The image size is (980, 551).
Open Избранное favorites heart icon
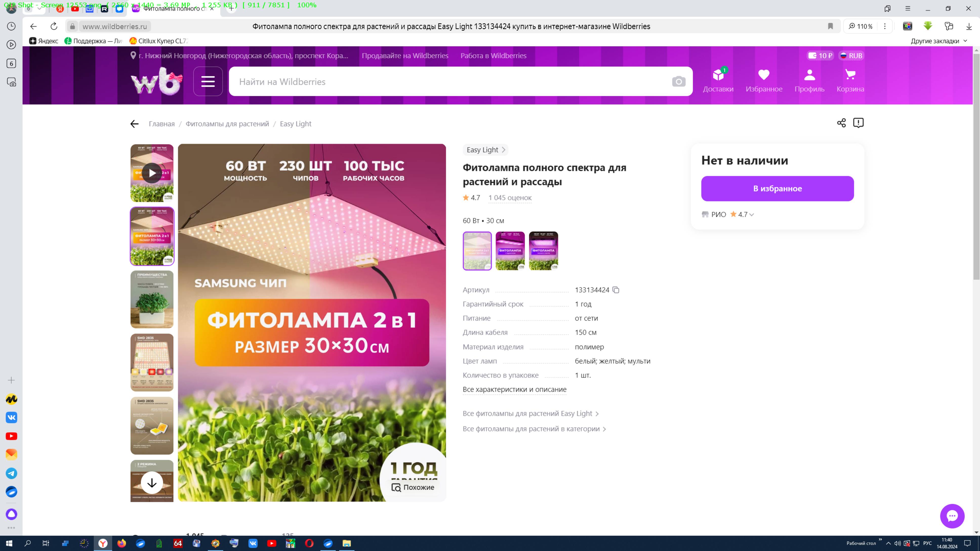(764, 75)
